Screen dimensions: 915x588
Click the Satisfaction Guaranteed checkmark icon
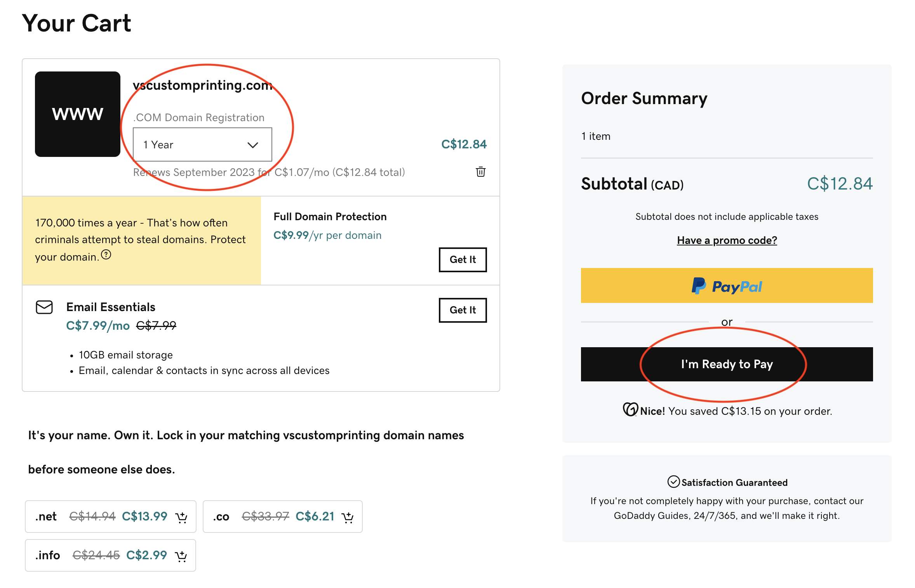point(673,482)
